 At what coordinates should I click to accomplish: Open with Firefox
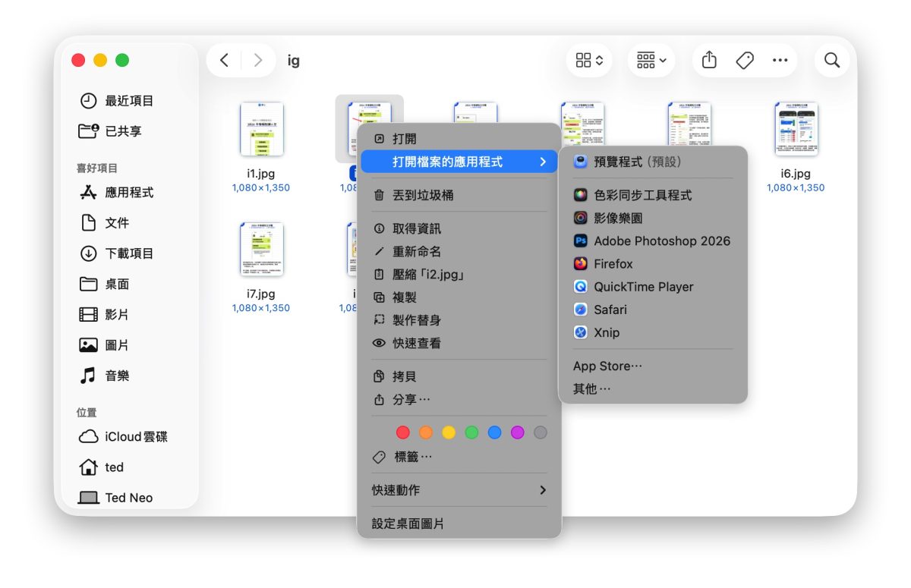(653, 264)
